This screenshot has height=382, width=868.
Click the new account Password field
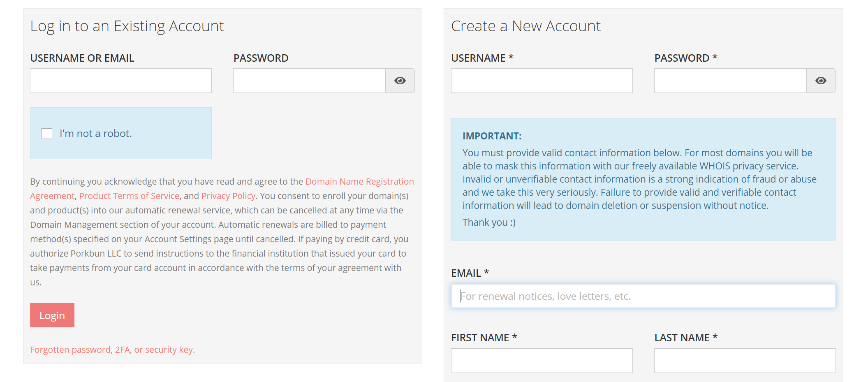click(730, 81)
